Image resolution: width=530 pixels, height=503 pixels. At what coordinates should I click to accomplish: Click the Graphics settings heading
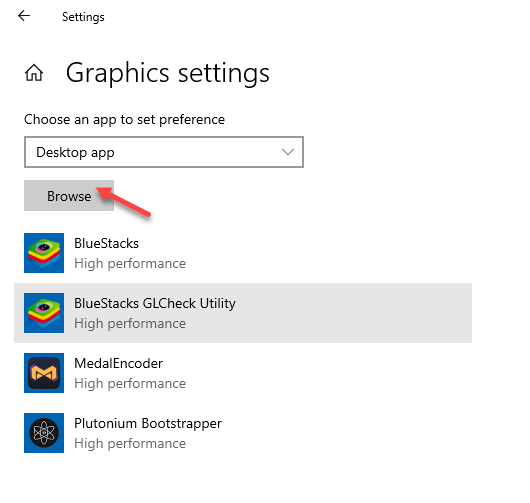coord(168,73)
